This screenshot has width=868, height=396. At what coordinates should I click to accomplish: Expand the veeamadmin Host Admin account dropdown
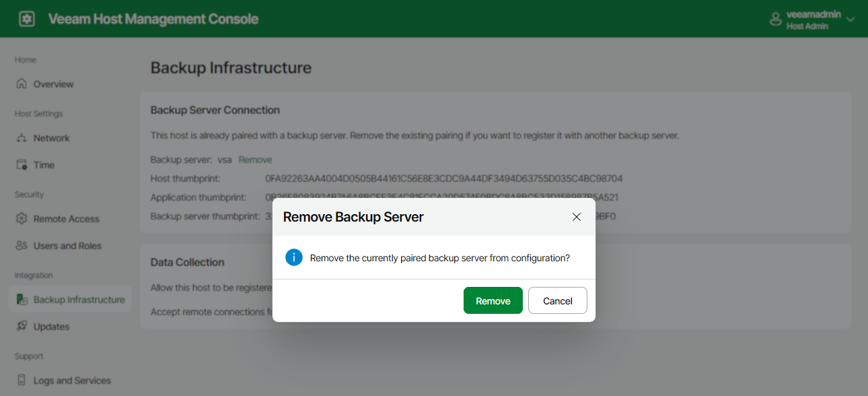(850, 19)
